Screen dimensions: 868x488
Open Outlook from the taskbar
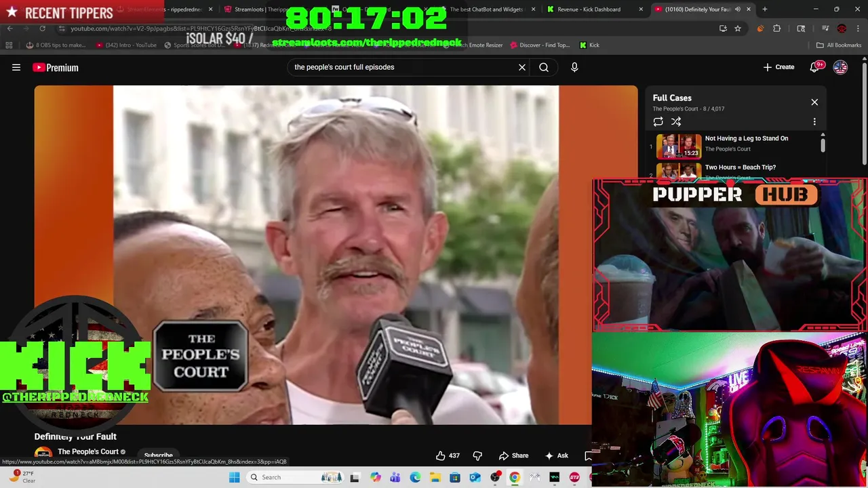(x=475, y=477)
